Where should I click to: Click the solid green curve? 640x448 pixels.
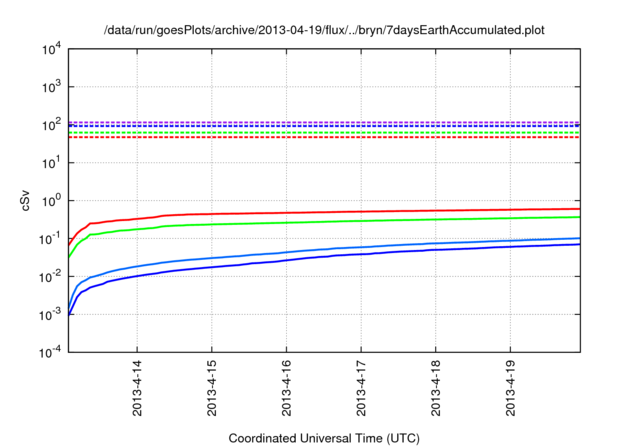click(400, 220)
